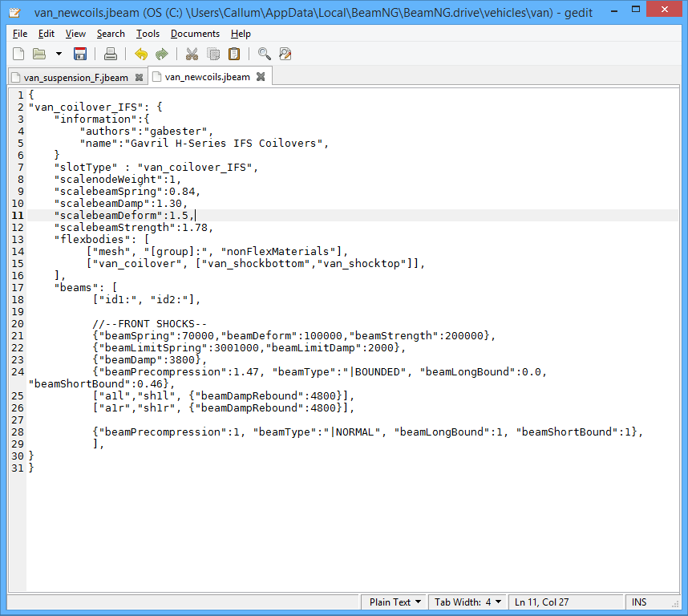The height and width of the screenshot is (616, 688).
Task: Click the ["id1:", "id2:"] line
Action: click(147, 300)
